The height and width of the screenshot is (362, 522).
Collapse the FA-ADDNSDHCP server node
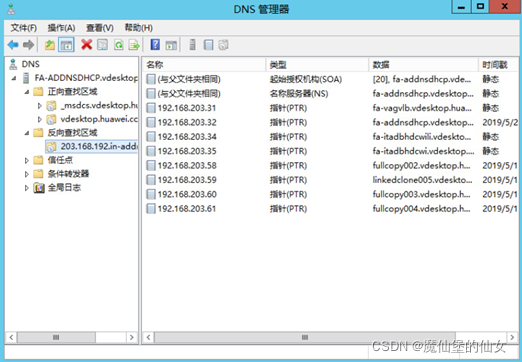(x=14, y=78)
